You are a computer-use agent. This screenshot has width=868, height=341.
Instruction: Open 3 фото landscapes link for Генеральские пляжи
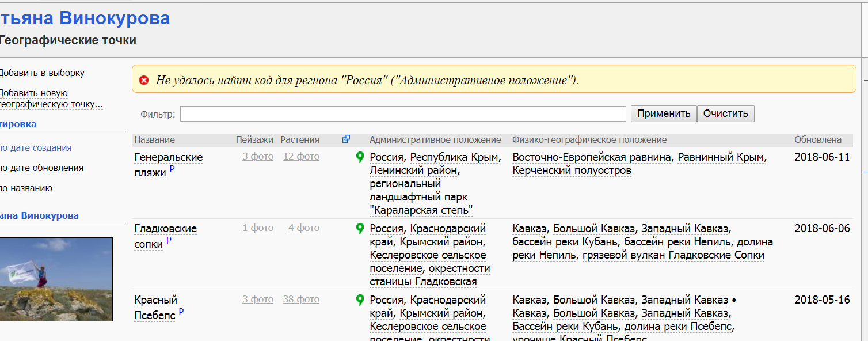tap(257, 157)
